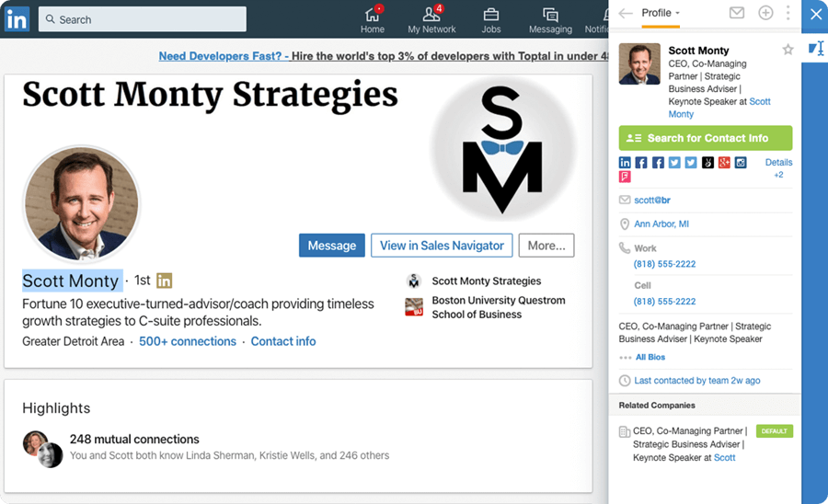This screenshot has width=828, height=504.
Task: Open the second Facebook social icon
Action: pos(658,163)
